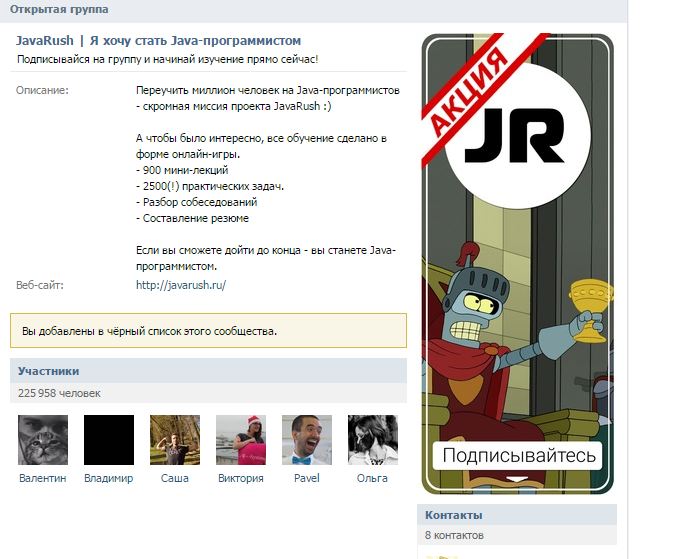
Task: Click the Подписывайтесь banner on avatar
Action: (x=518, y=456)
